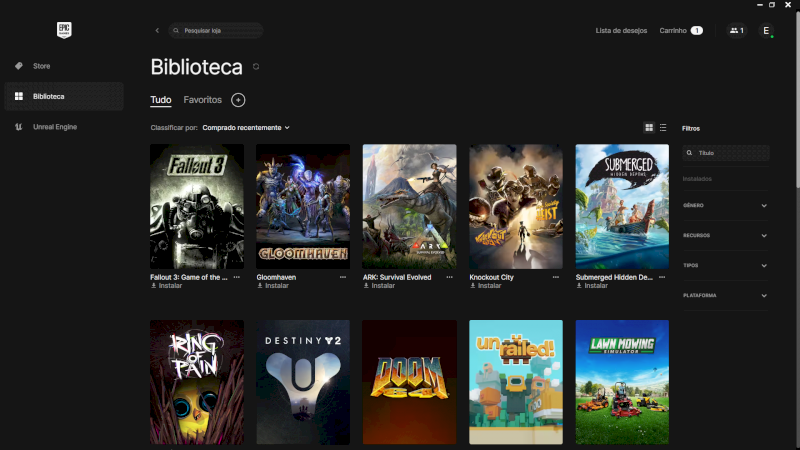Open ARK: Survival Evolved options menu
Screen dimensions: 800x450
click(449, 277)
